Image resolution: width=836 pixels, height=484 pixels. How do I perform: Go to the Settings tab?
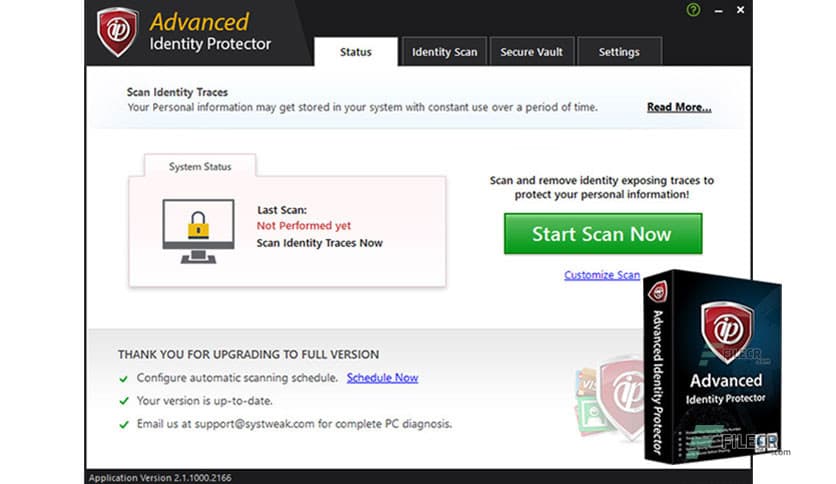pos(619,52)
